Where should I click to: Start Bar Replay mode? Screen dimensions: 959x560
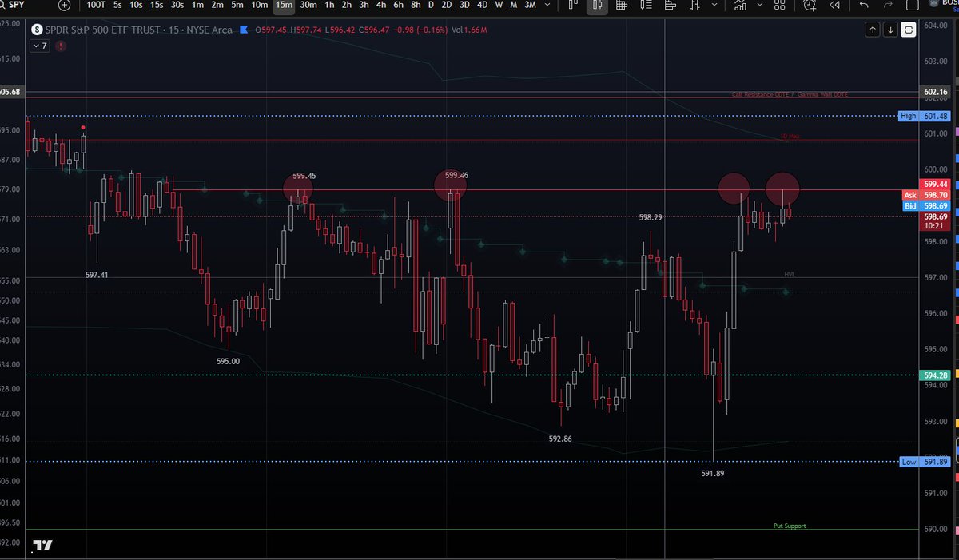[834, 6]
